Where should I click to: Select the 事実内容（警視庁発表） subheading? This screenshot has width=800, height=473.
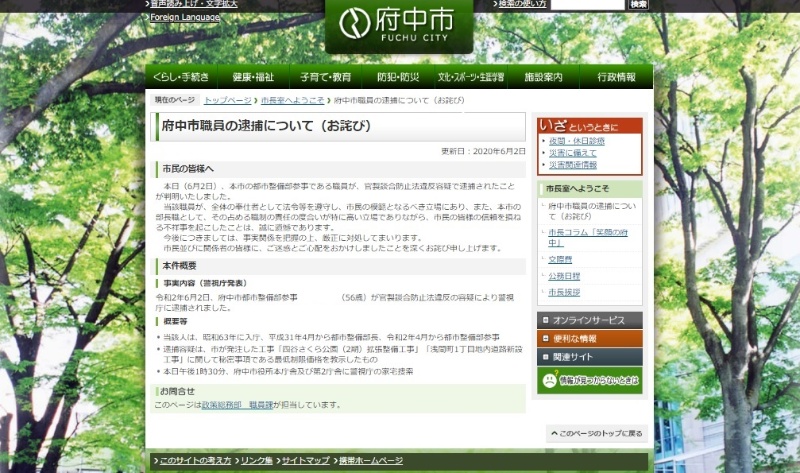205,283
